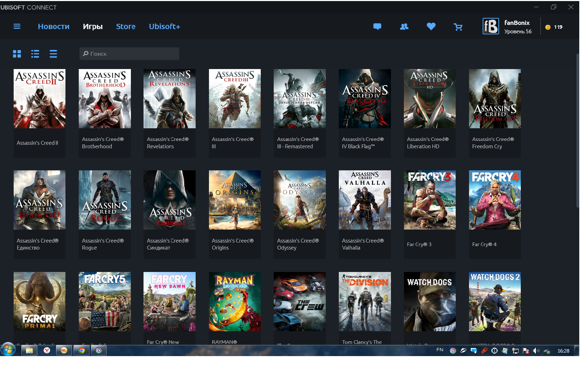Open Tom Clancy's The Division cover
Image resolution: width=588 pixels, height=368 pixels.
pos(365,301)
